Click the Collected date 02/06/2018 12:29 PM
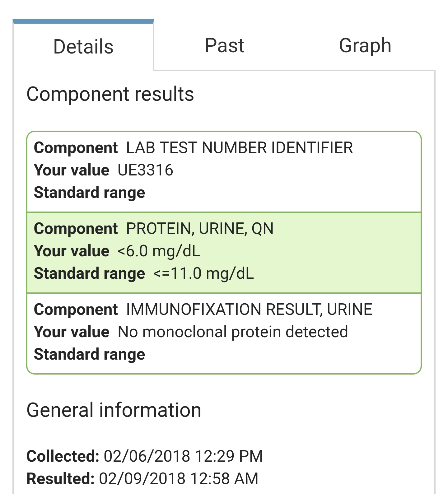 (183, 456)
